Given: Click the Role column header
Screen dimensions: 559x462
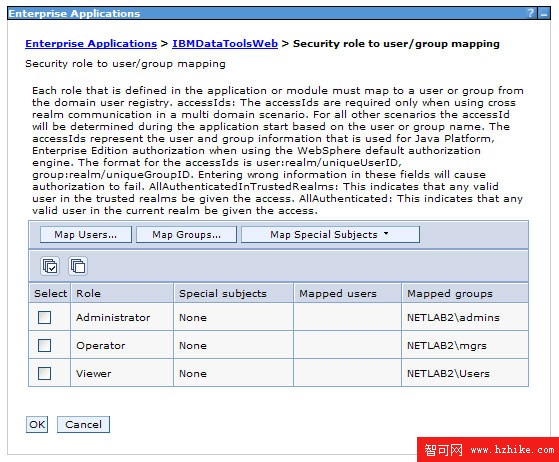Looking at the screenshot, I should click(x=122, y=293).
